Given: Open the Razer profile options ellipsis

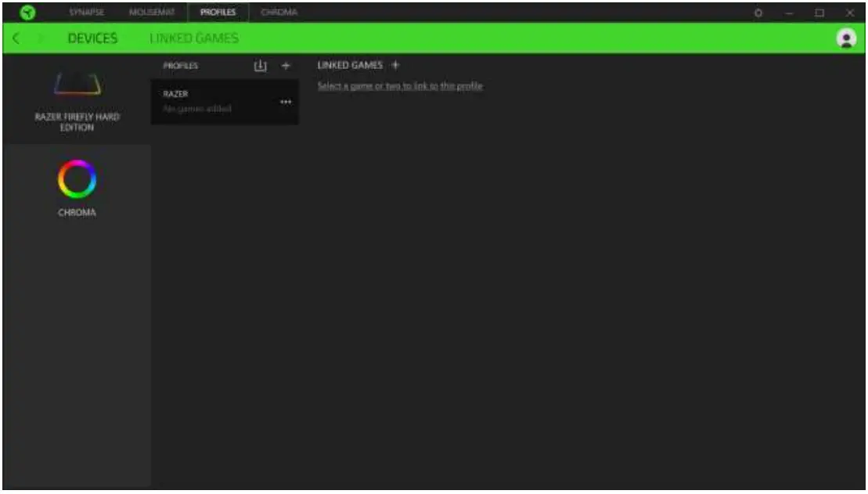Looking at the screenshot, I should coord(286,102).
